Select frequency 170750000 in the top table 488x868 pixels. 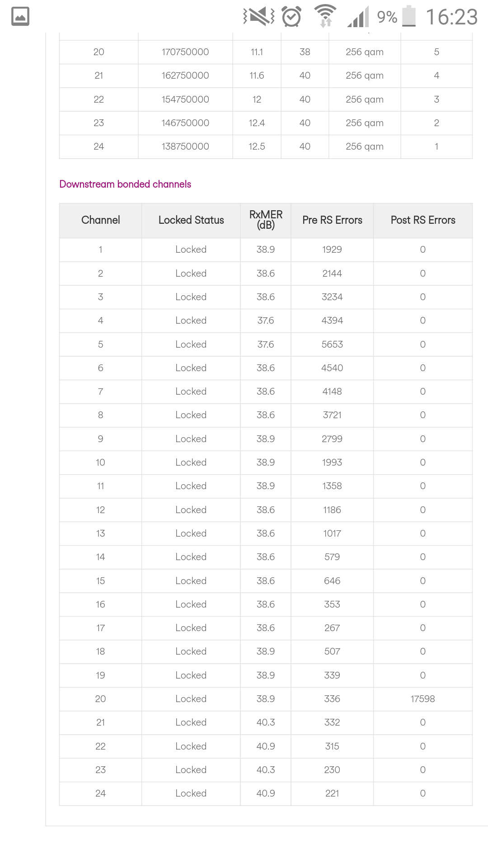click(x=185, y=52)
